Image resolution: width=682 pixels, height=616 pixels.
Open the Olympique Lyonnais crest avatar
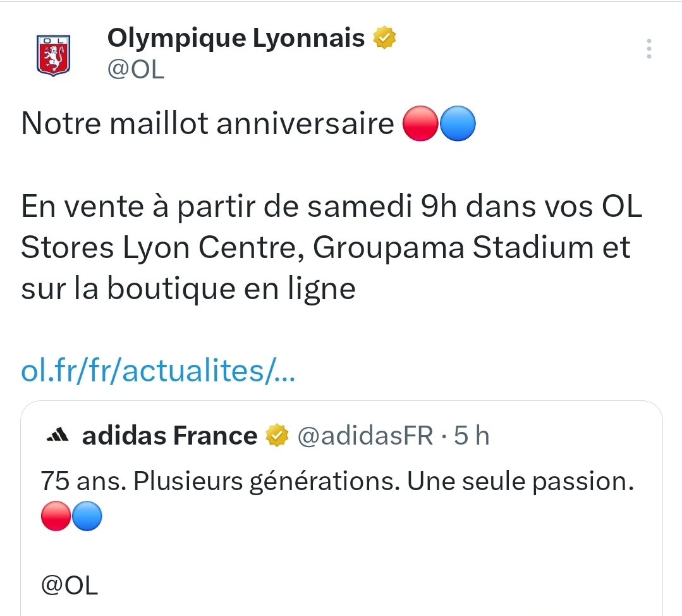click(x=54, y=55)
